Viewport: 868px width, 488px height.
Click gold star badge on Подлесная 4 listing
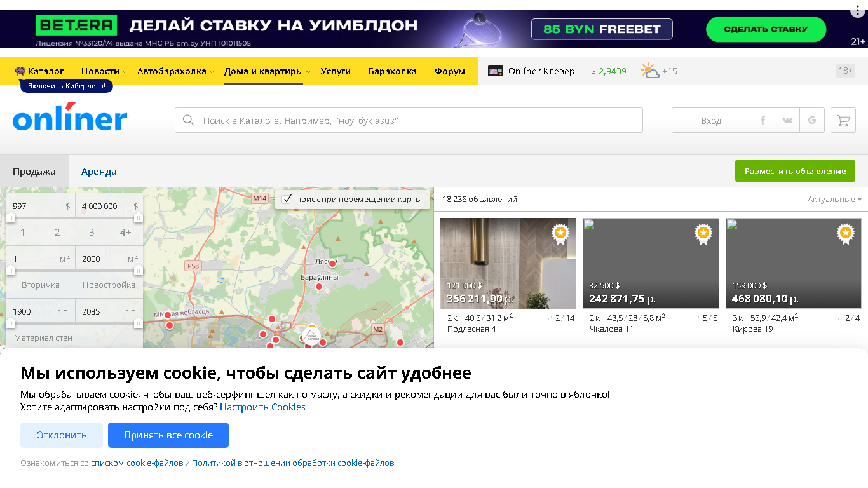click(560, 234)
